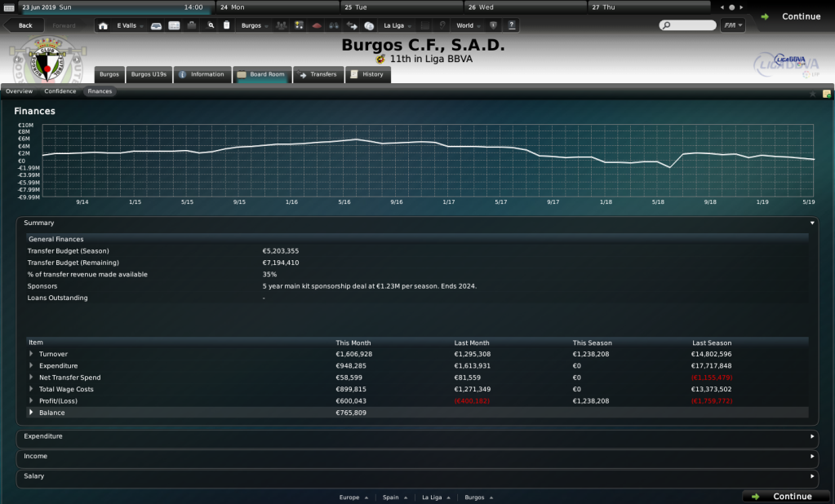The width and height of the screenshot is (835, 504).
Task: Expand the Expenditure row in the table
Action: (31, 365)
